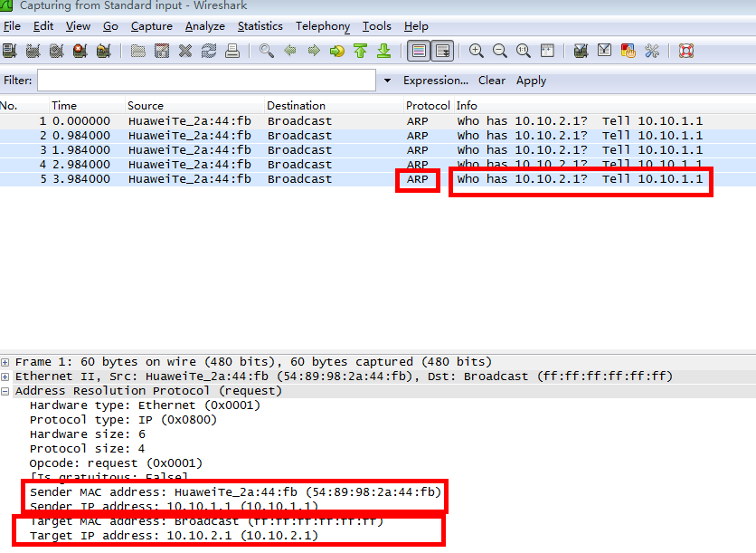Click the Expression... filter button

(436, 81)
